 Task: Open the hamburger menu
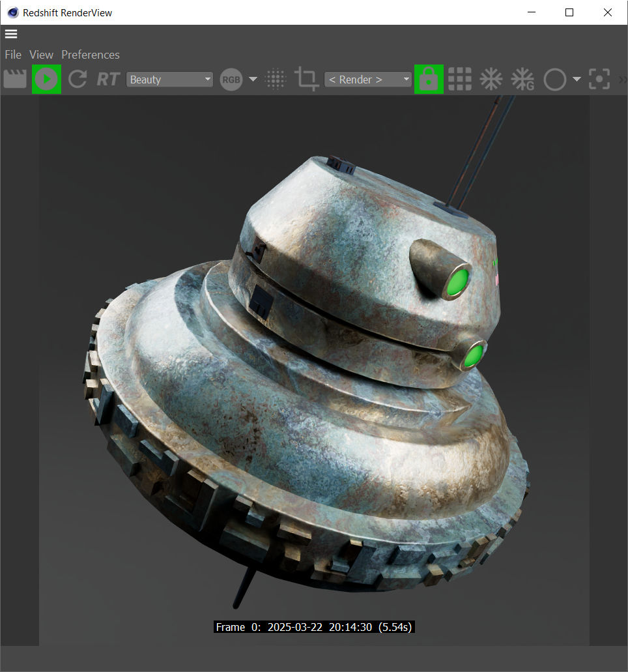pos(11,34)
